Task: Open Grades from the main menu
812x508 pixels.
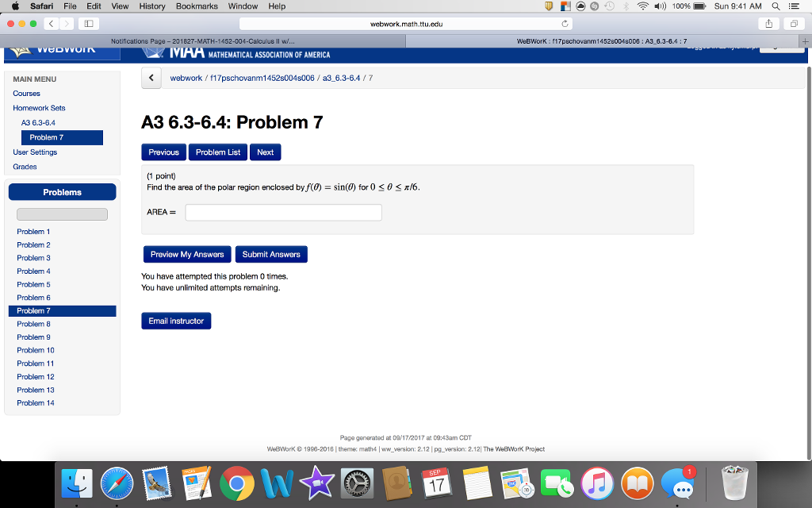Action: coord(25,167)
